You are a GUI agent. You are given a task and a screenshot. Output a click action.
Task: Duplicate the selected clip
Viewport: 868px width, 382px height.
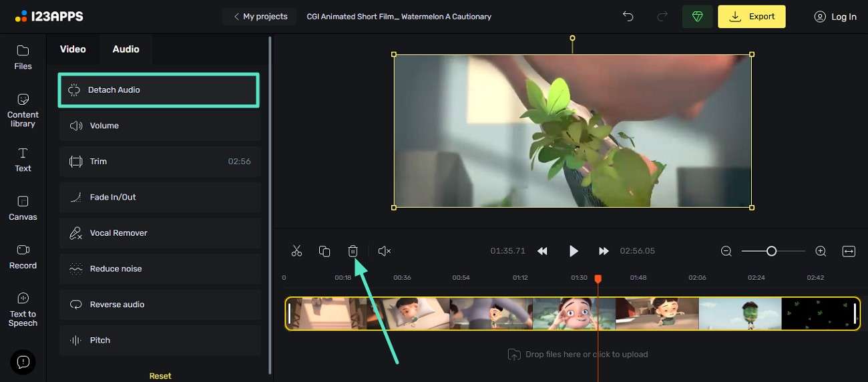coord(324,251)
